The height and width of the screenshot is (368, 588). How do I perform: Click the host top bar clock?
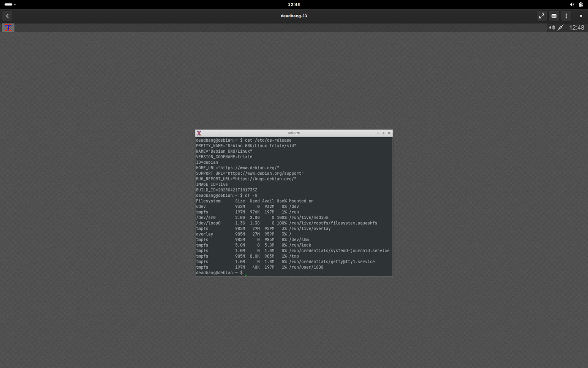pyautogui.click(x=294, y=4)
